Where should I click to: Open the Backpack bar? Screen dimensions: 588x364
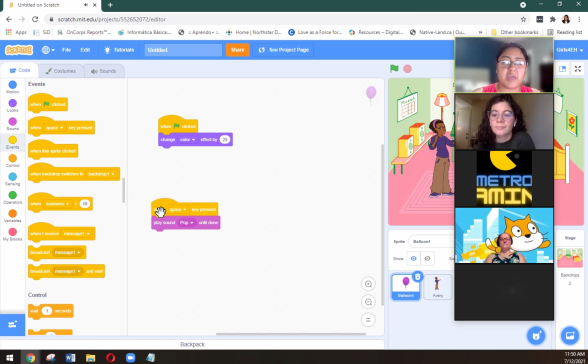(192, 344)
